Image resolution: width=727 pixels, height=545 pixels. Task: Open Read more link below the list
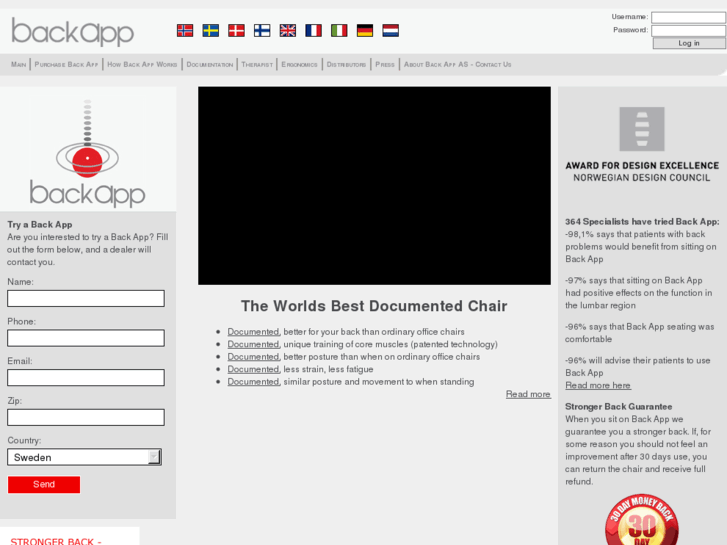(528, 394)
